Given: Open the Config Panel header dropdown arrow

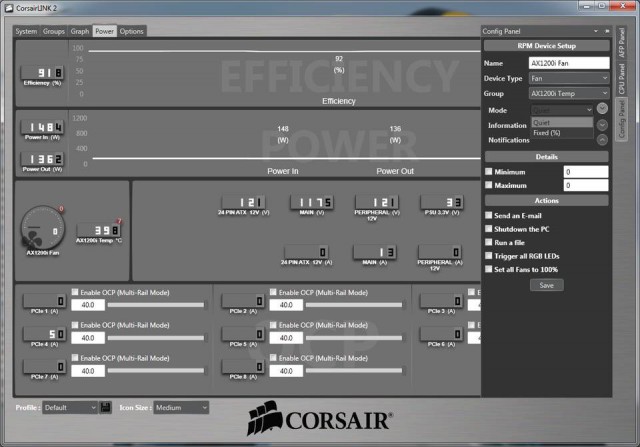Looking at the screenshot, I should (x=596, y=31).
